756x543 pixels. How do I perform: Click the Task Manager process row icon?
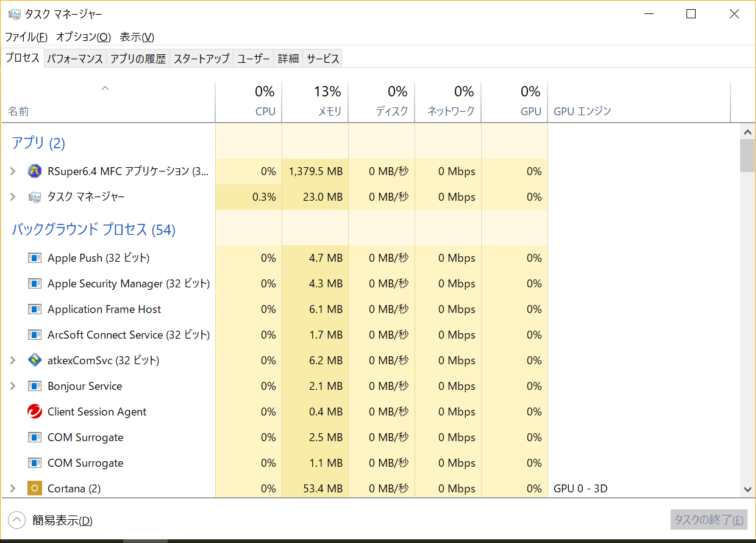(x=35, y=197)
